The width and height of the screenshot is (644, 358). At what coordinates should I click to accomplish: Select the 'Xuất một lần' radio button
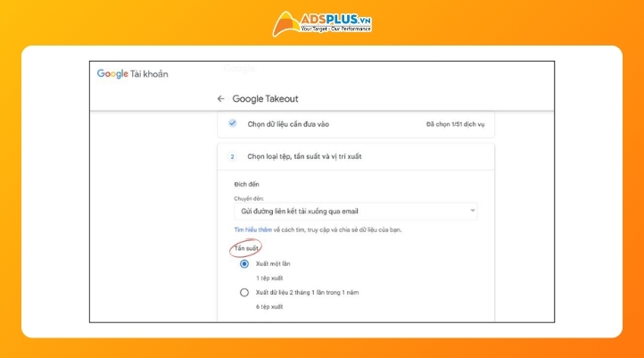coord(244,264)
